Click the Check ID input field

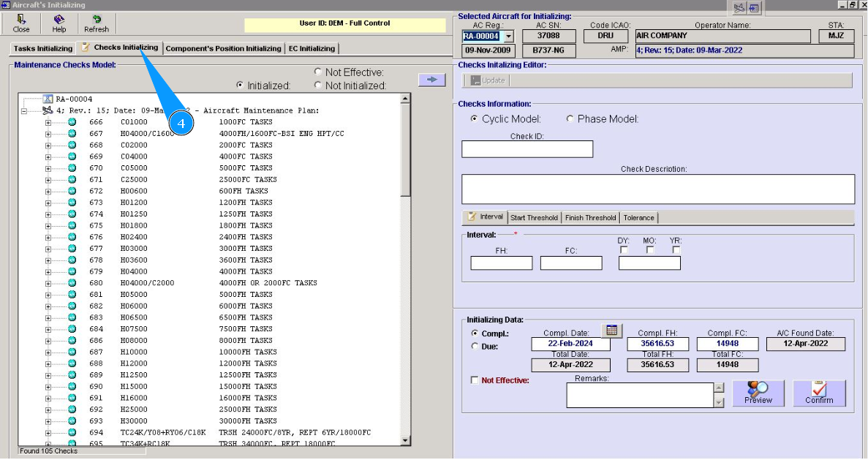click(x=527, y=149)
